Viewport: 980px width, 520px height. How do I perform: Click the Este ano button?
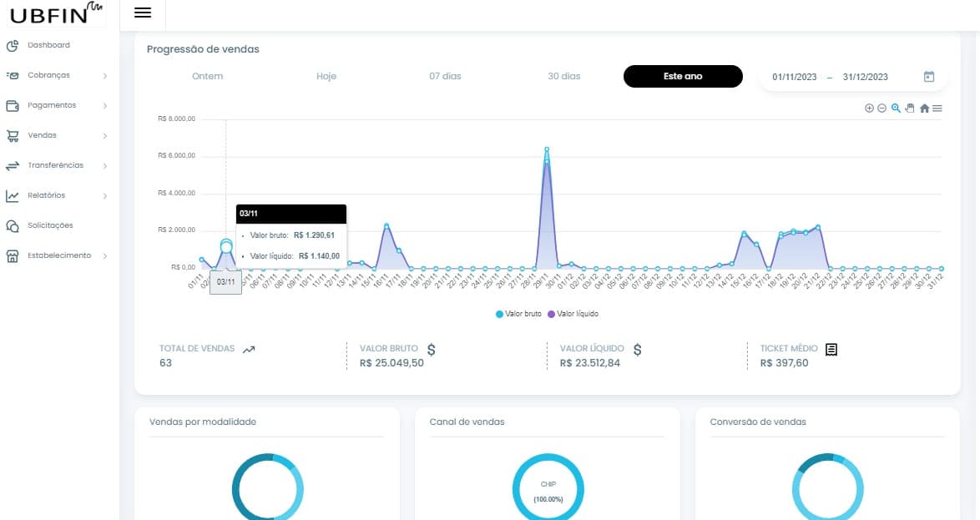tap(682, 77)
